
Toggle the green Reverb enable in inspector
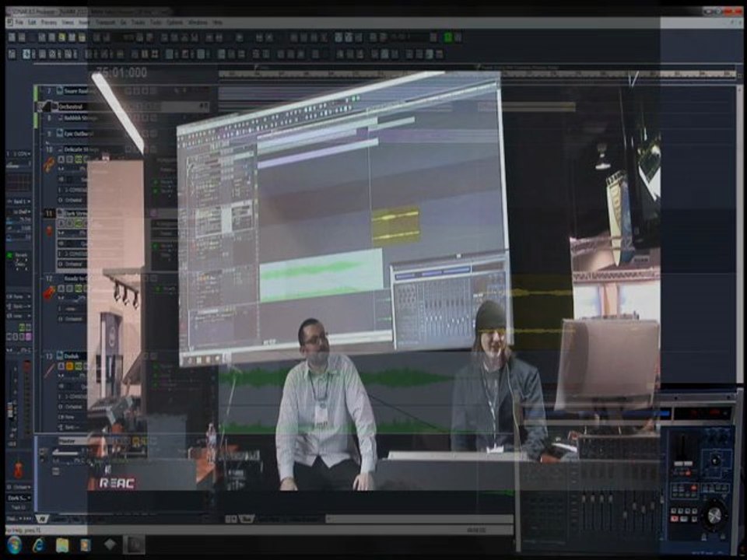[x=9, y=256]
